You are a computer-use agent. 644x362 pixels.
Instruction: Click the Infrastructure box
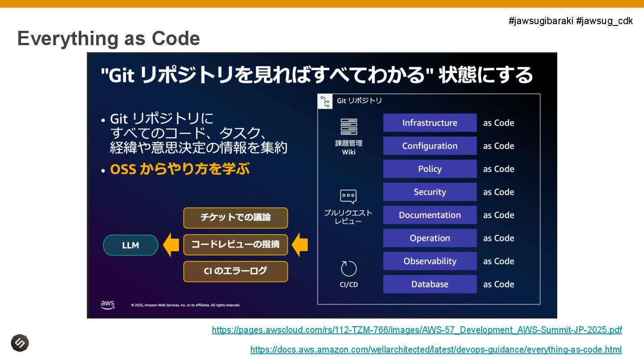coord(430,123)
